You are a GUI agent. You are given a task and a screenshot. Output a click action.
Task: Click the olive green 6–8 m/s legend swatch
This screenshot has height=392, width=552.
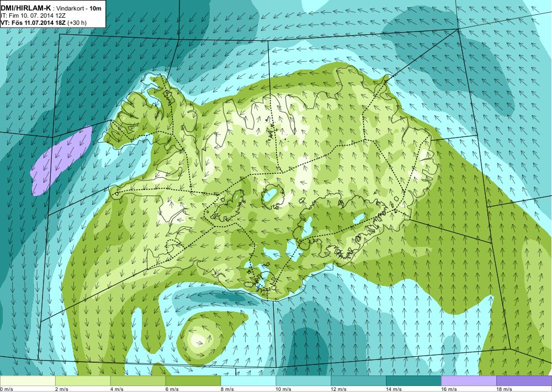(193, 381)
